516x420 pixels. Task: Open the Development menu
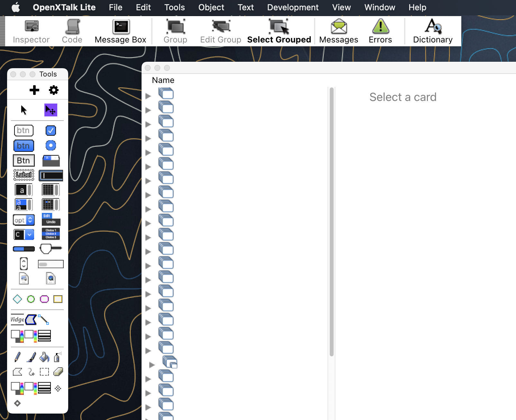click(293, 7)
